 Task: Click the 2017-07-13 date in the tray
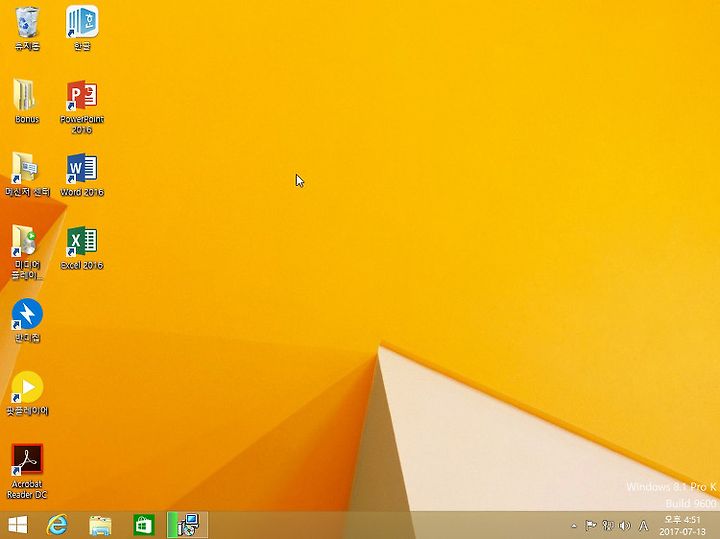click(x=682, y=532)
